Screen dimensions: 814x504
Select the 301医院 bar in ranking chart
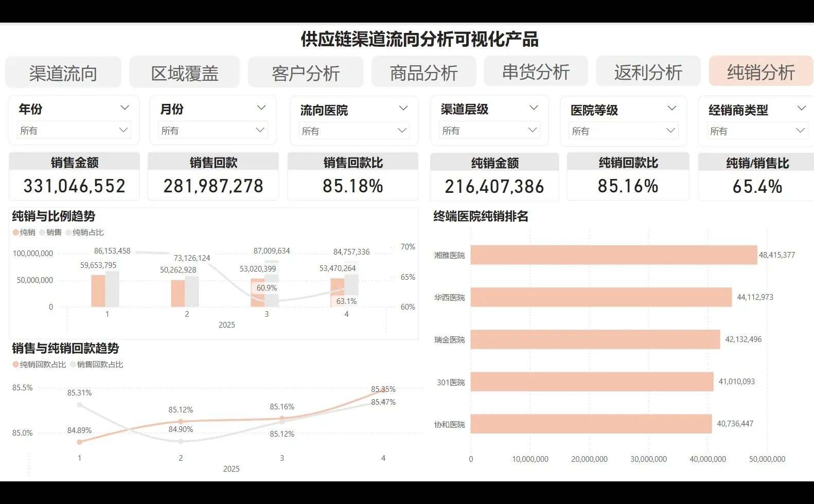(x=592, y=382)
